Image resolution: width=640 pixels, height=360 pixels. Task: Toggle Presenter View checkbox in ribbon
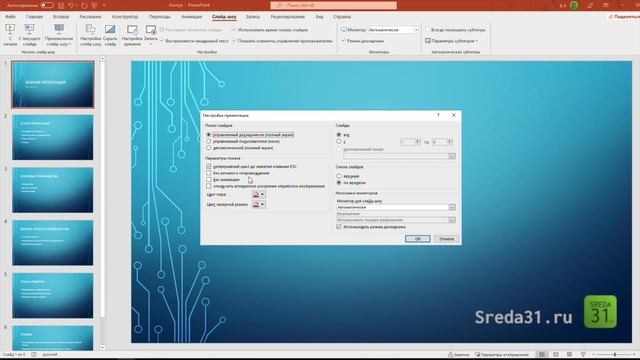coord(343,41)
